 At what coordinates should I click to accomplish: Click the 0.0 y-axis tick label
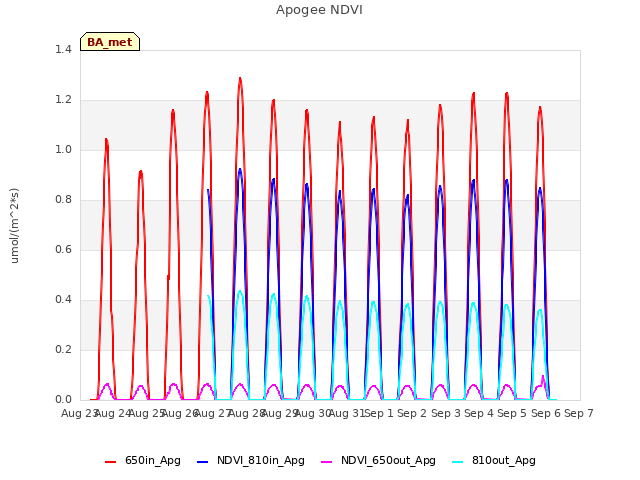pos(63,400)
